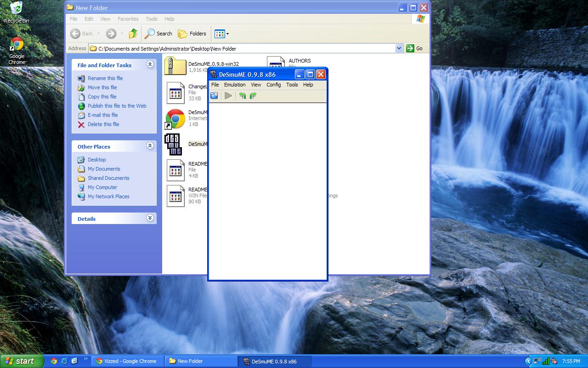
Task: Click the DeSmuME application icon in folder
Action: (173, 144)
